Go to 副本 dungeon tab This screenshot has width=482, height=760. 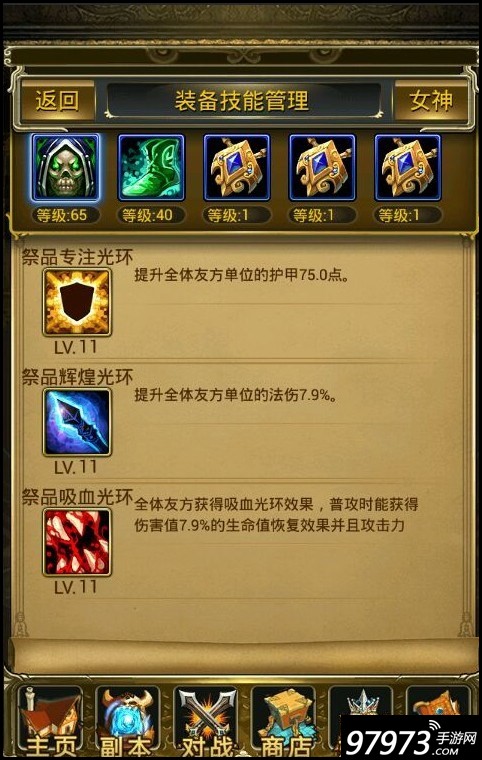[x=128, y=722]
